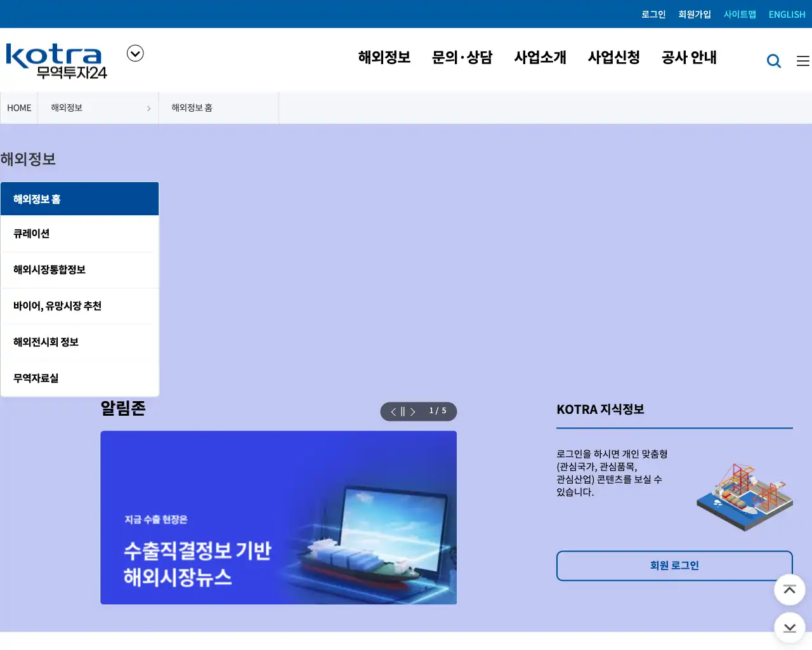Screen dimensions: 812x650
Task: Open the 사업신청 top menu
Action: (x=613, y=58)
